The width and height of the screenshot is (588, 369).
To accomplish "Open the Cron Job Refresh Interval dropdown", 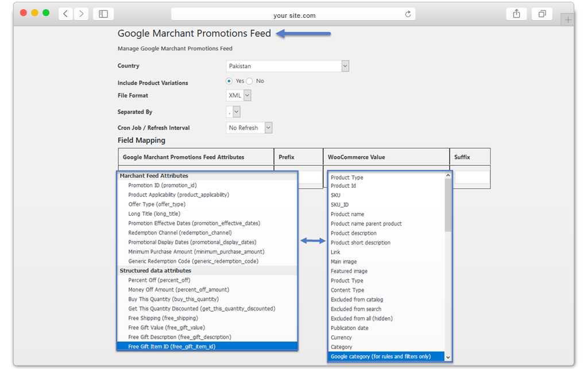I will (x=249, y=128).
